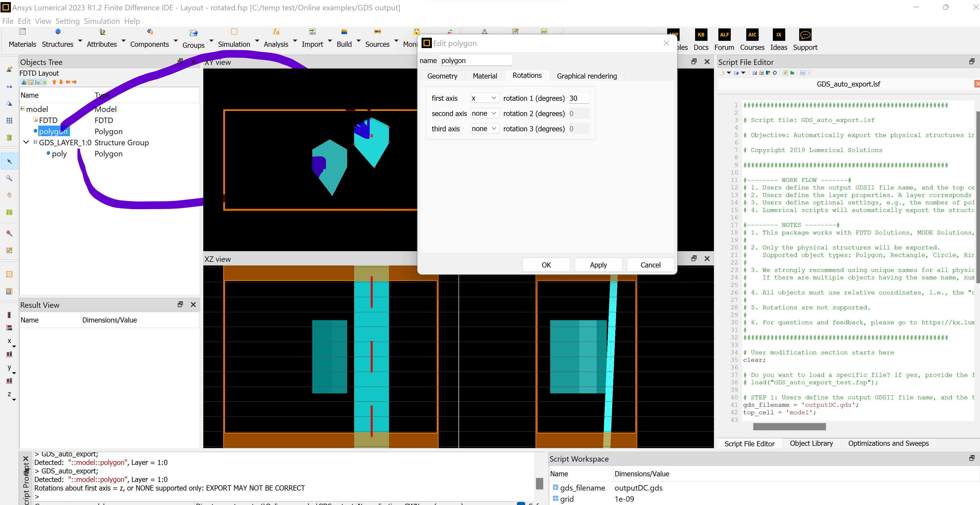The image size is (980, 505).
Task: Switch to the Object Library tab
Action: [811, 443]
